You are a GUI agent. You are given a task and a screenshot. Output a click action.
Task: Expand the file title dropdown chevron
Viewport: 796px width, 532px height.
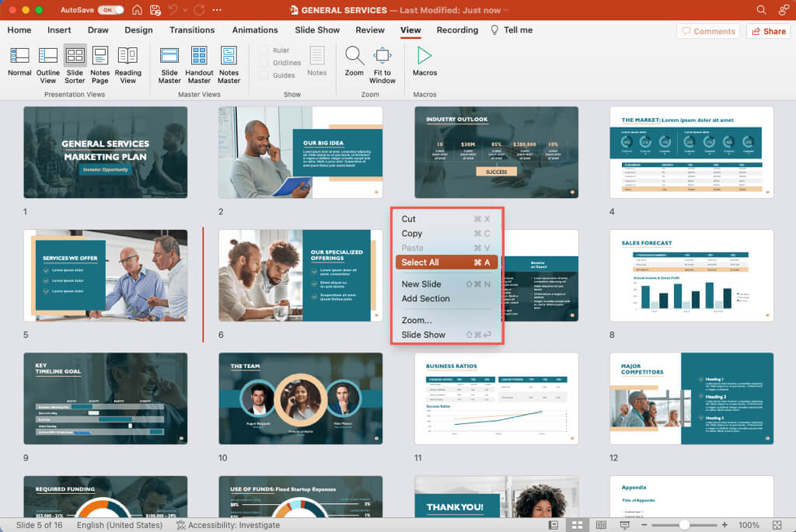pos(505,10)
